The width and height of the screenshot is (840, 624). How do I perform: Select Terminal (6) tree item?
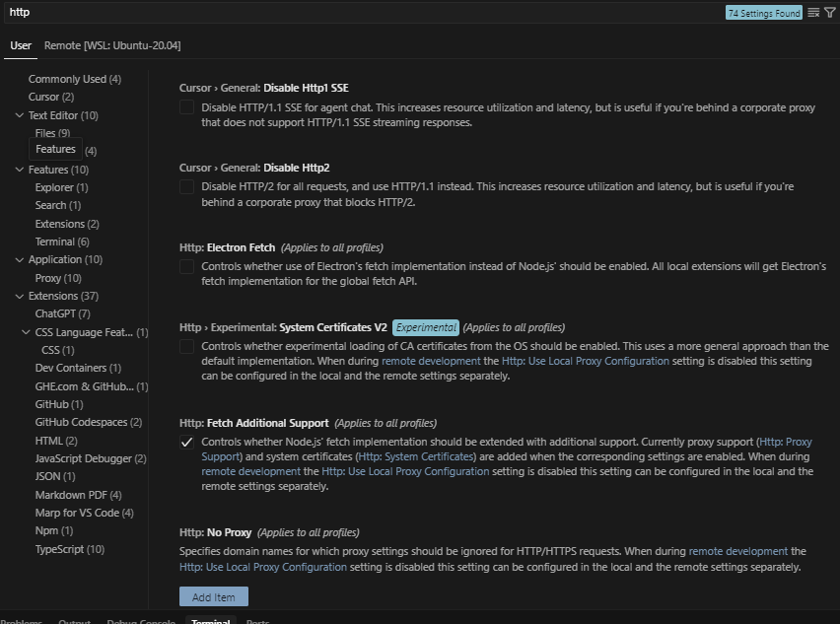(62, 242)
